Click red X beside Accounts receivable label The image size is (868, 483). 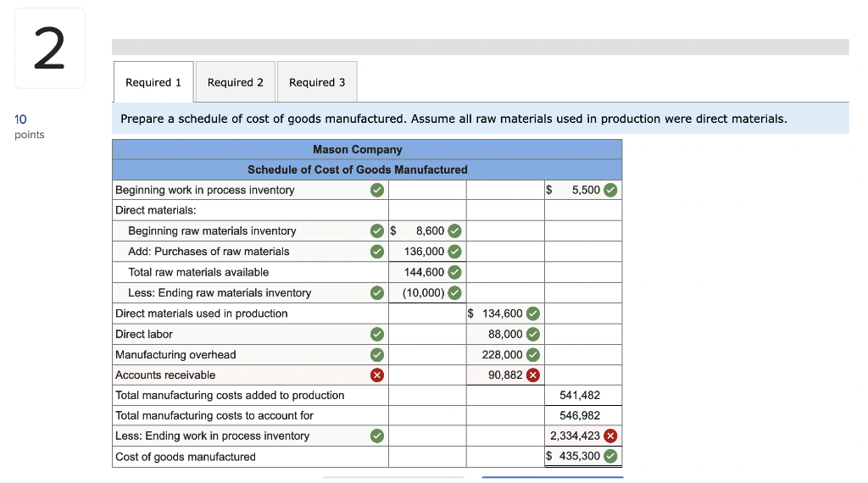[377, 375]
